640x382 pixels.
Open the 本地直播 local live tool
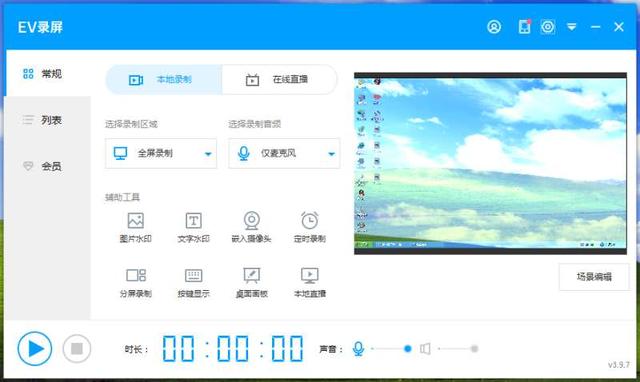coord(310,283)
